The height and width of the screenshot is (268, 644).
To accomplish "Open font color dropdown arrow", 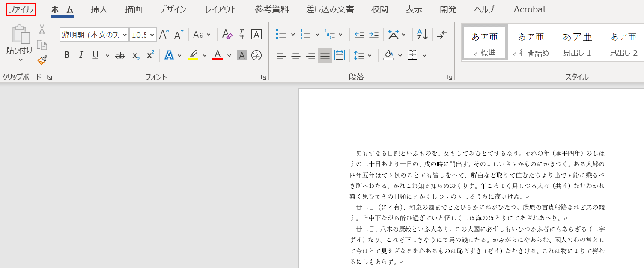I will click(x=229, y=55).
